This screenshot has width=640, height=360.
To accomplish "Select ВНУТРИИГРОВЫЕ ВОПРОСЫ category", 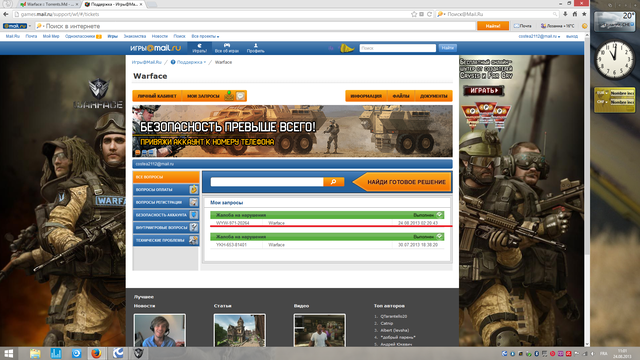I will click(x=166, y=227).
